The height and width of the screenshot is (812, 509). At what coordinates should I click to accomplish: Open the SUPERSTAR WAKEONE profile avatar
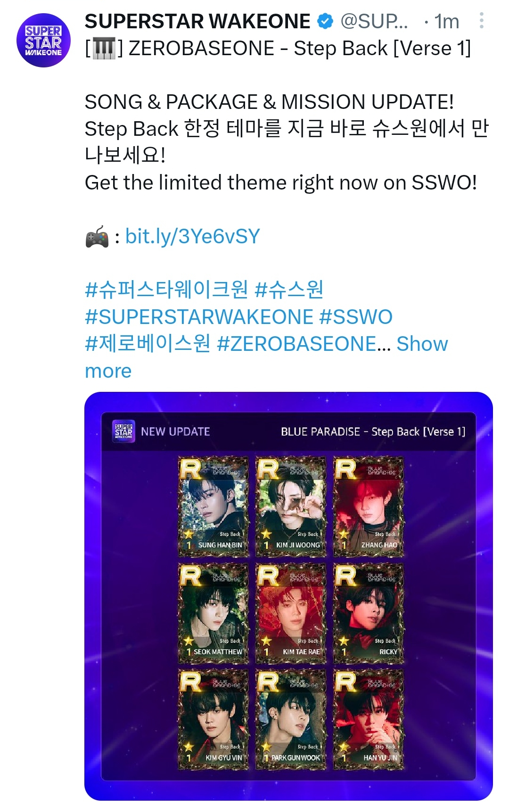coord(43,41)
